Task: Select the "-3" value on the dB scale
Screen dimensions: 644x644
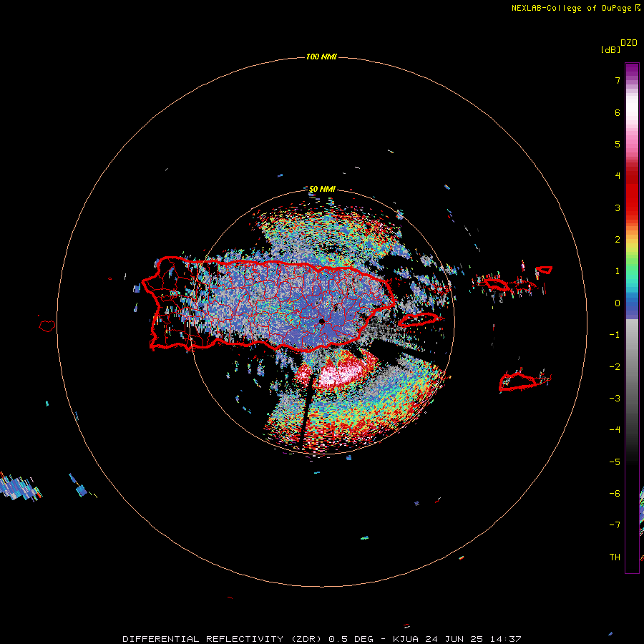Action: point(615,399)
